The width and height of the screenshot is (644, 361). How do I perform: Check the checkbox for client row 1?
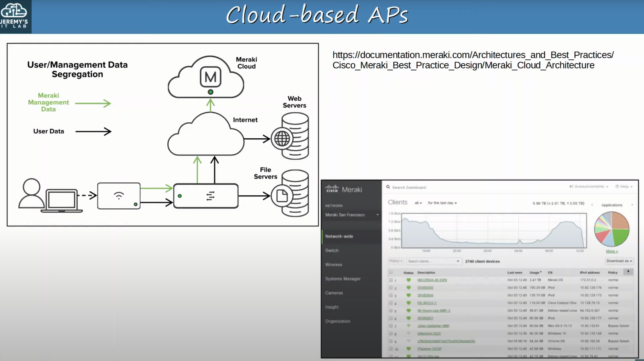tap(391, 280)
